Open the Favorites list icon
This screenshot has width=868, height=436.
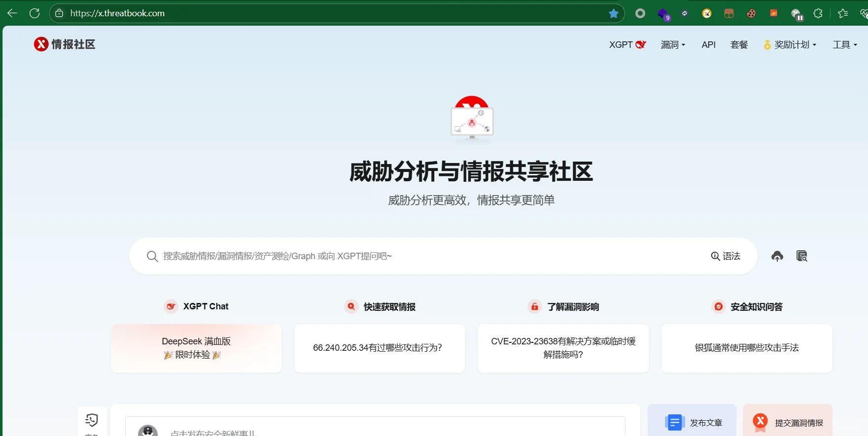[843, 13]
